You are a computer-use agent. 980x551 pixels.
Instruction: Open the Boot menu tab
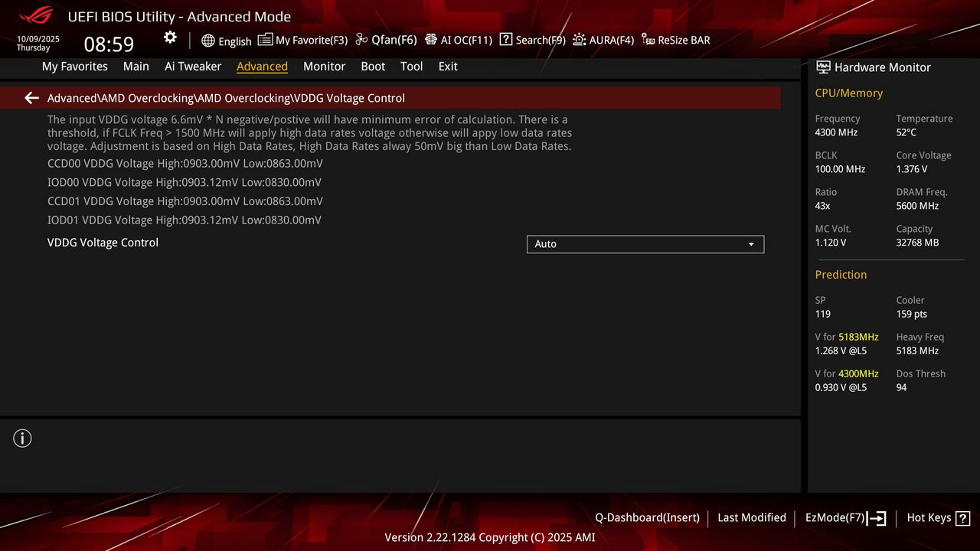tap(373, 67)
